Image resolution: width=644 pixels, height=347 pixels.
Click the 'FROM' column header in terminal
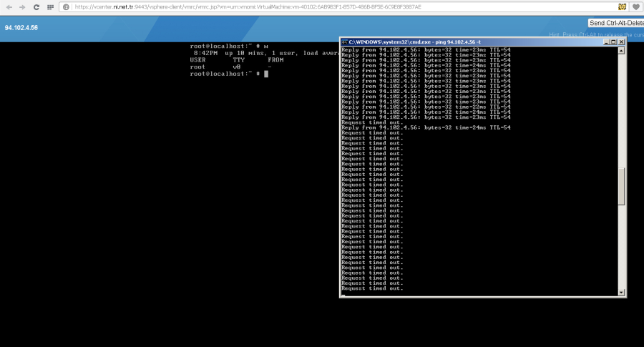click(275, 60)
